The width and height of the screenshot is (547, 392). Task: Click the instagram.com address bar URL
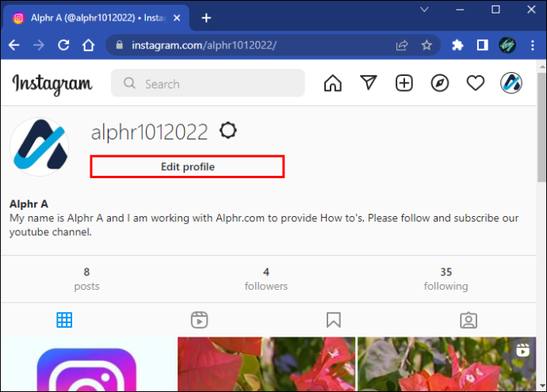204,45
